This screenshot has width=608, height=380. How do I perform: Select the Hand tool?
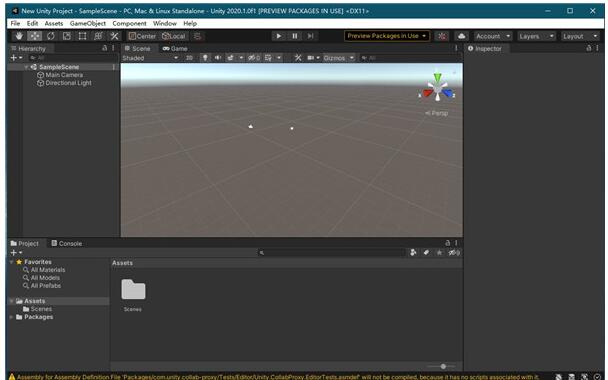coord(19,36)
